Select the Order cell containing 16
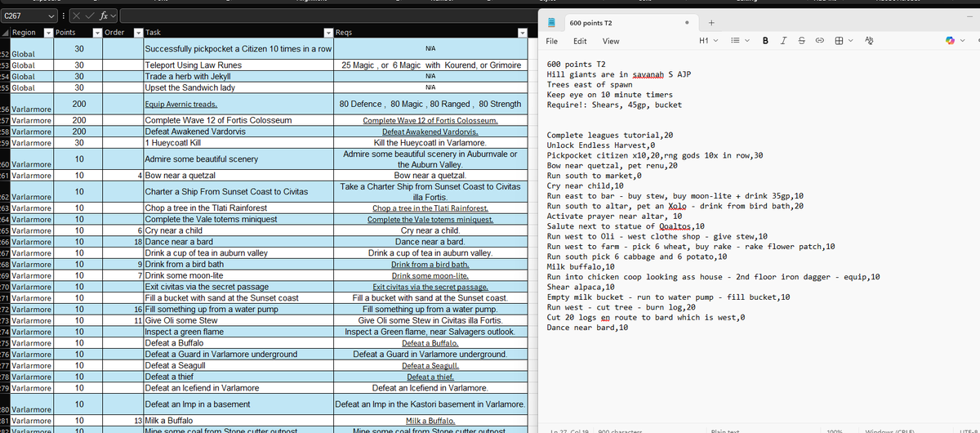 [x=123, y=310]
